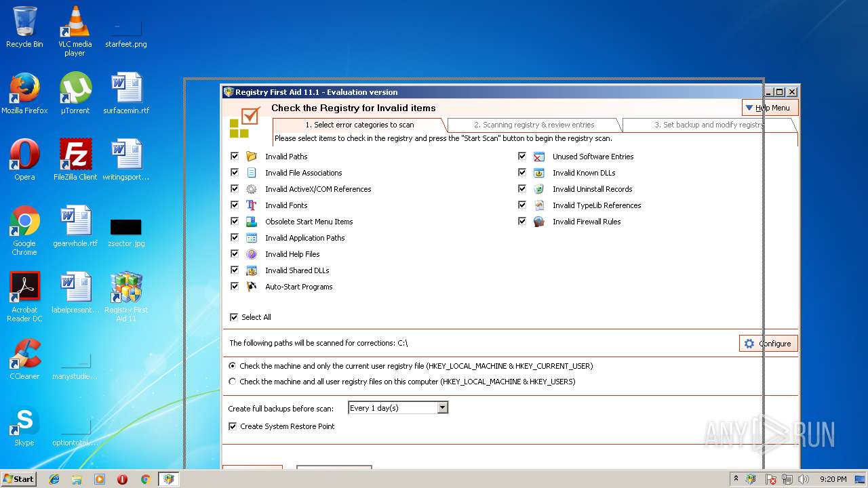Select current user registry file radio option

[x=233, y=366]
